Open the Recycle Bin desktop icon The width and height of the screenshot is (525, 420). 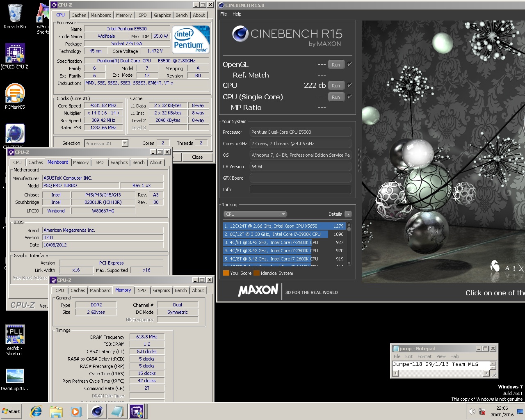(15, 16)
